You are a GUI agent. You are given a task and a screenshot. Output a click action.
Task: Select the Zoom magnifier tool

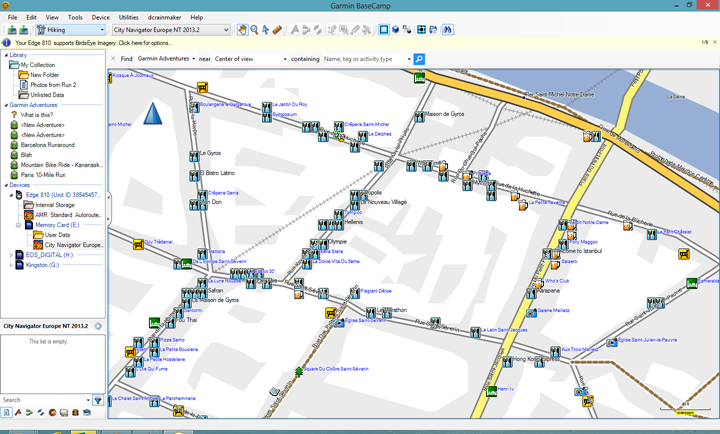[x=254, y=30]
